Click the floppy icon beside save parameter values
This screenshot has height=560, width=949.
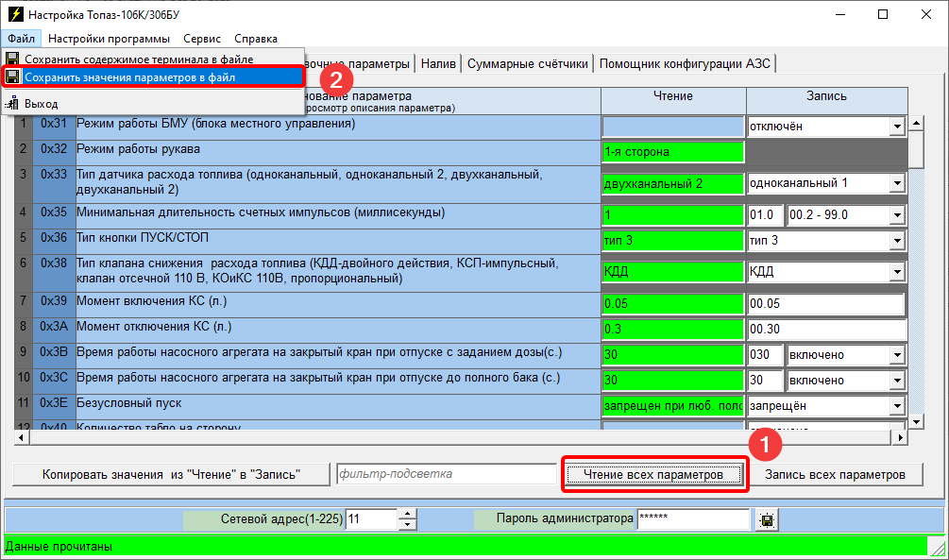click(x=12, y=76)
